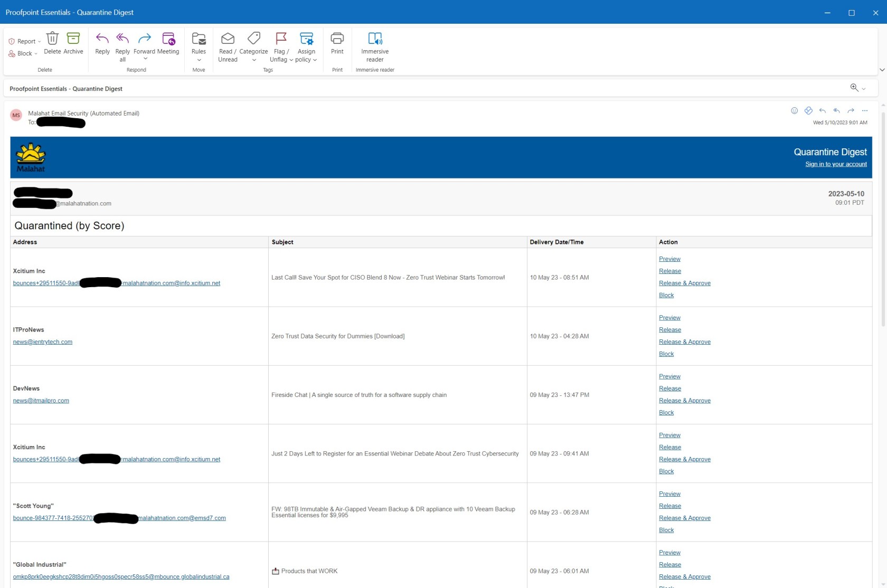Screen dimensions: 887x588
Task: Expand the Flag / Unflag dropdown chevron
Action: point(291,60)
